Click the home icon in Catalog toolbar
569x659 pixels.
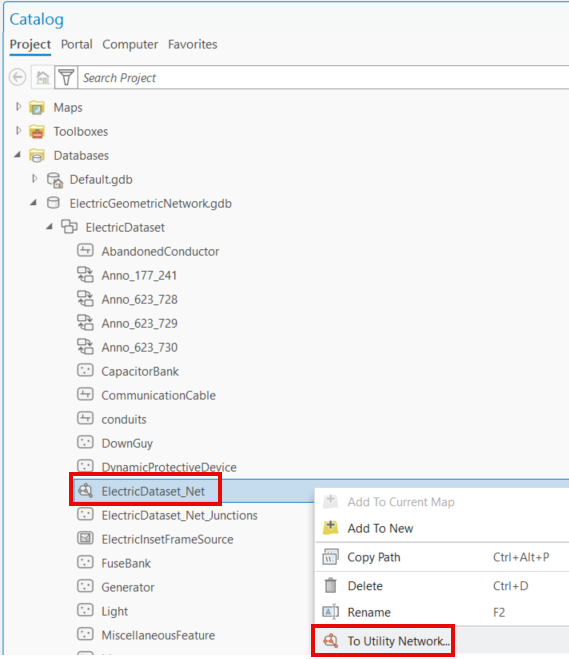(x=43, y=77)
